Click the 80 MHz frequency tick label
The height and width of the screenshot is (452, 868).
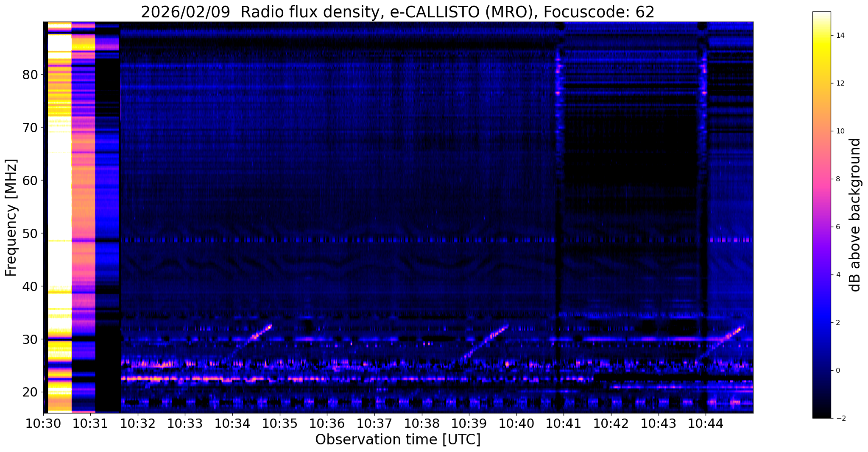(30, 75)
